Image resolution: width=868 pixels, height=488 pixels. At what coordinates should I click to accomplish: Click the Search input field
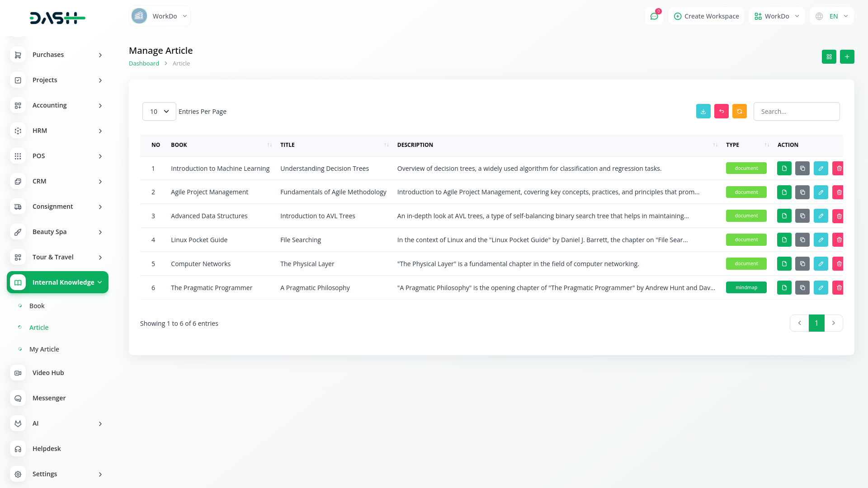tap(796, 112)
